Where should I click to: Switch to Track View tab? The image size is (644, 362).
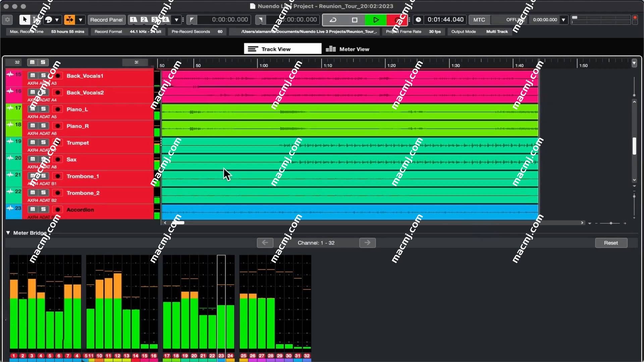[x=282, y=49]
